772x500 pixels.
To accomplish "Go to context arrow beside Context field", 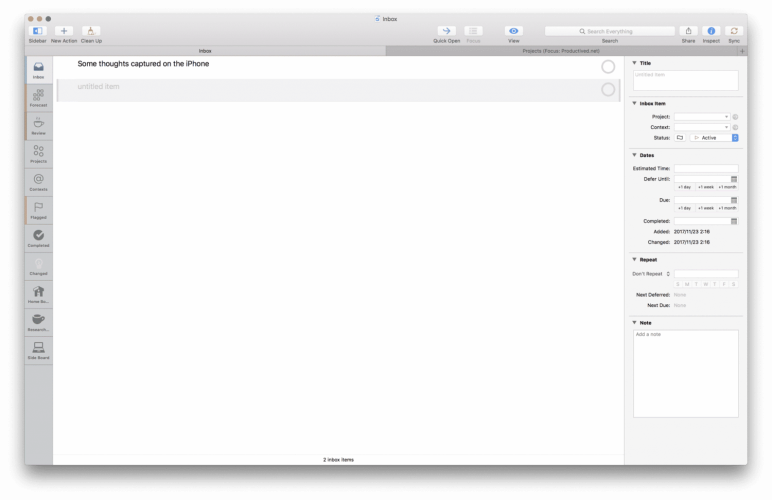I will point(735,127).
